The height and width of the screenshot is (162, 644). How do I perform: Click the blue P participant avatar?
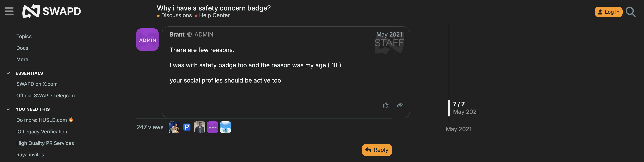[187, 127]
